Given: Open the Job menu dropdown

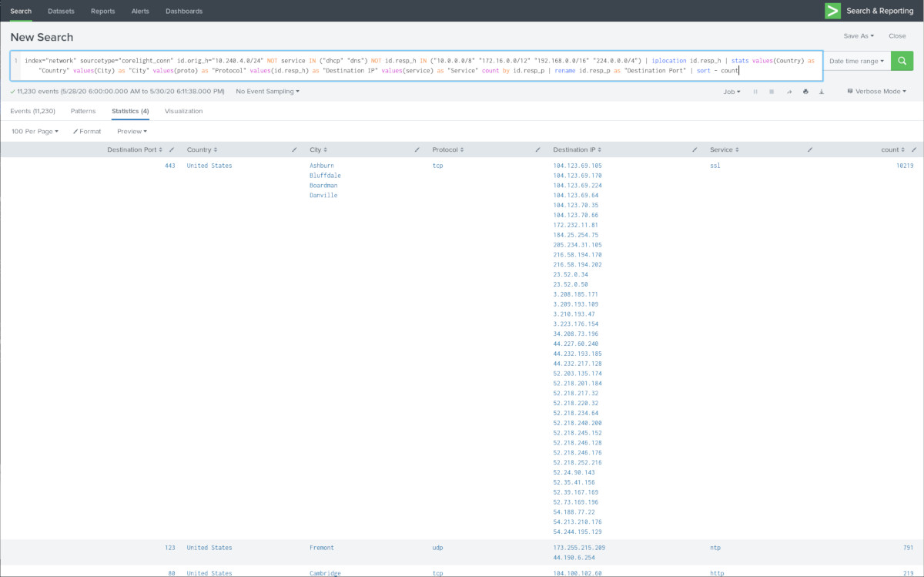Looking at the screenshot, I should 732,92.
